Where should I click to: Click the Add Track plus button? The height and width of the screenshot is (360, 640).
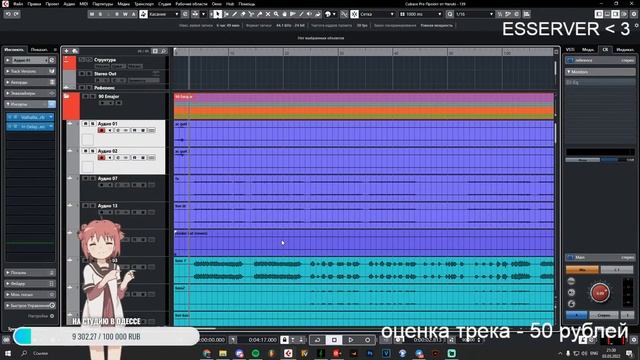click(x=67, y=51)
